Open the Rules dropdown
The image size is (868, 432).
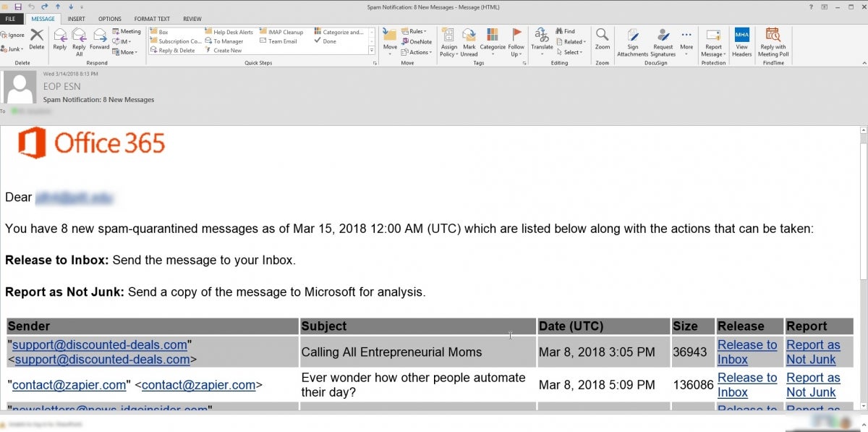(414, 32)
